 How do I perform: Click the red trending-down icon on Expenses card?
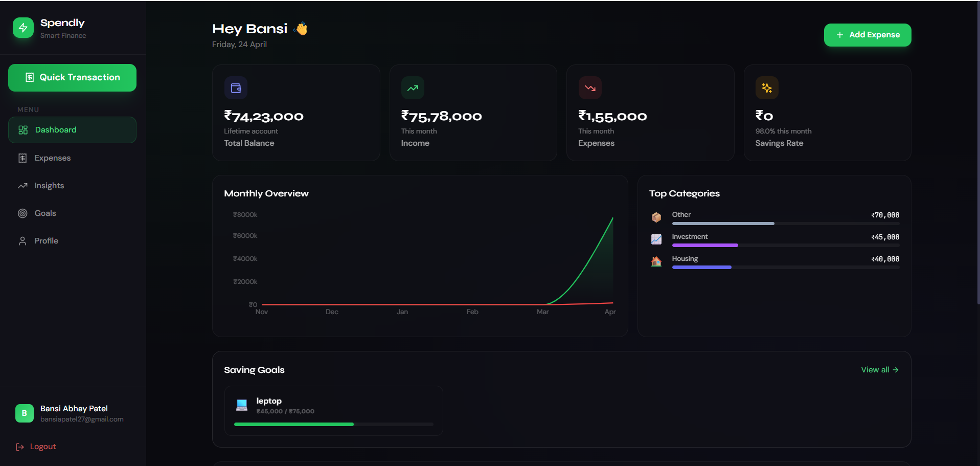tap(589, 87)
